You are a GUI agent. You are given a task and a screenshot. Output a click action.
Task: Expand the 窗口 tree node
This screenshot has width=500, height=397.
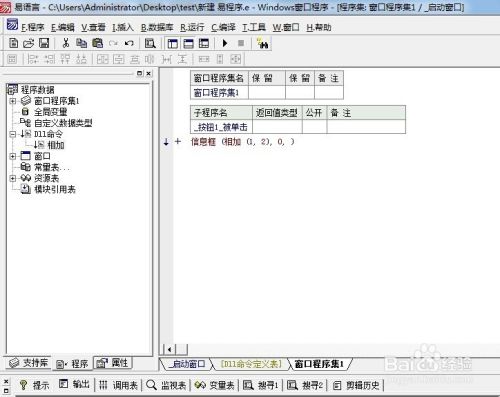13,156
